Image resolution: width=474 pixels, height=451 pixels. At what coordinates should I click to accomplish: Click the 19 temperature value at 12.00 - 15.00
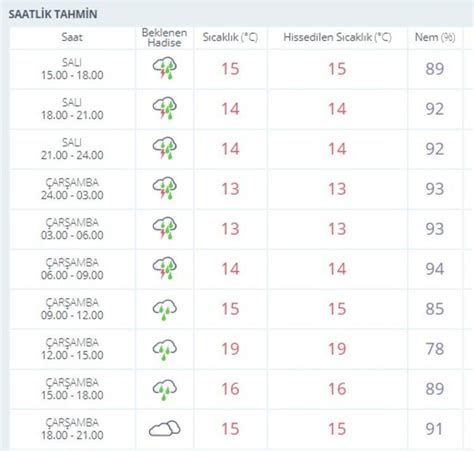pos(230,349)
